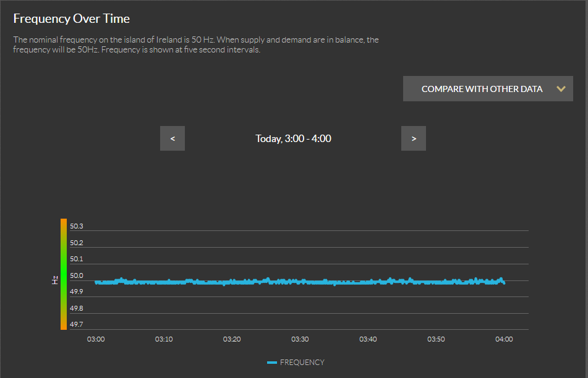Click the 'Frequency Over Time' heading
This screenshot has width=588, height=378.
[72, 19]
